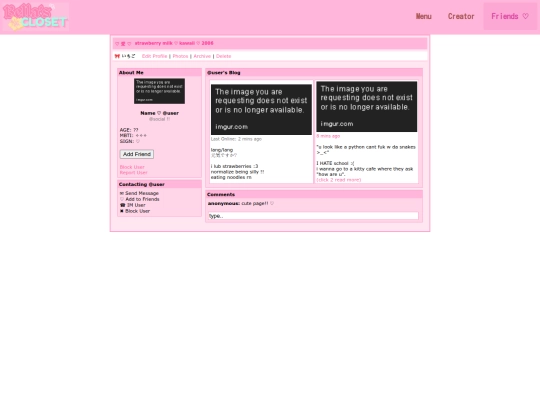This screenshot has width=540, height=405.
Task: Click the Report User link
Action: (x=133, y=173)
